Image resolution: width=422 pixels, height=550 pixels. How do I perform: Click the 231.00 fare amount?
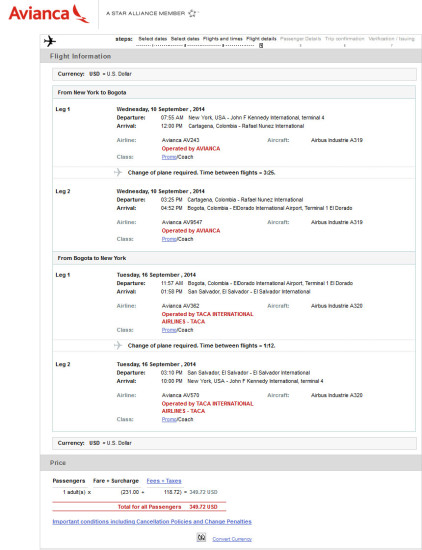(x=130, y=492)
